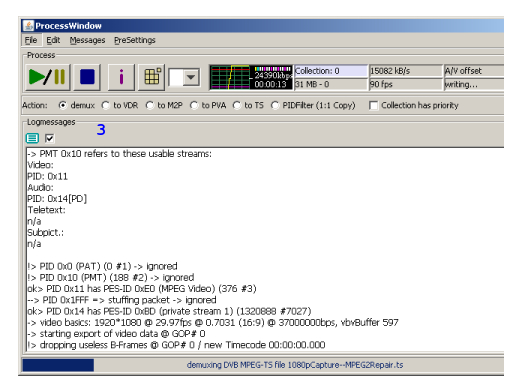This screenshot has width=516, height=382.
Task: Click log line PID: 0x14[PD]
Action: click(x=57, y=199)
